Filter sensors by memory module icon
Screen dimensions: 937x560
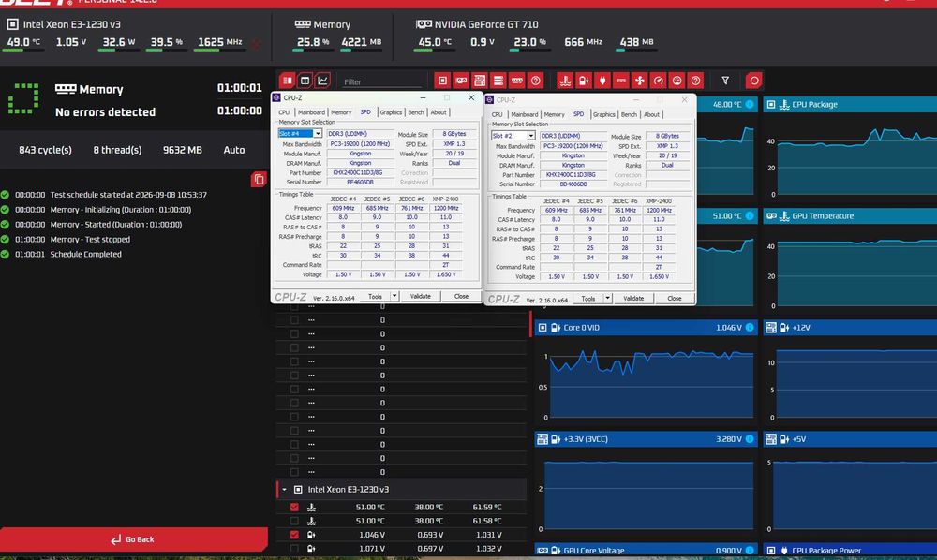tap(517, 81)
